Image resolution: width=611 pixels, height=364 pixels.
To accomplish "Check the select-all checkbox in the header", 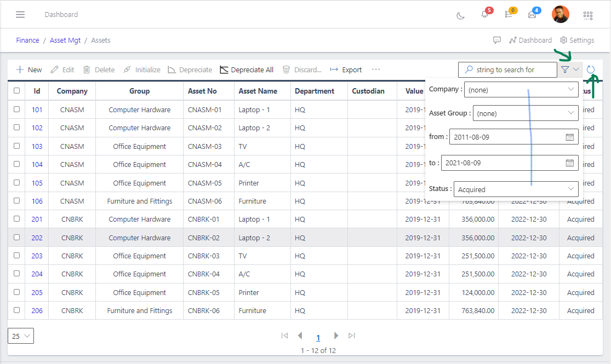I will (16, 91).
